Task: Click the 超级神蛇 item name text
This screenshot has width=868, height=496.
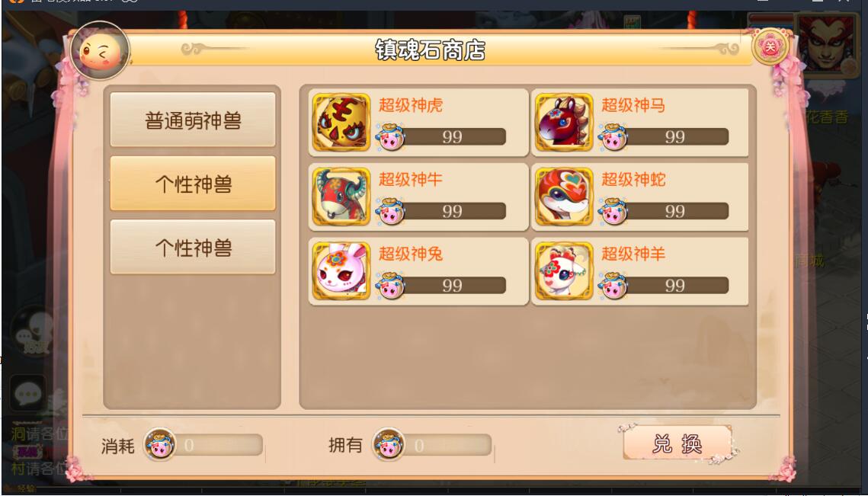Action: (633, 179)
